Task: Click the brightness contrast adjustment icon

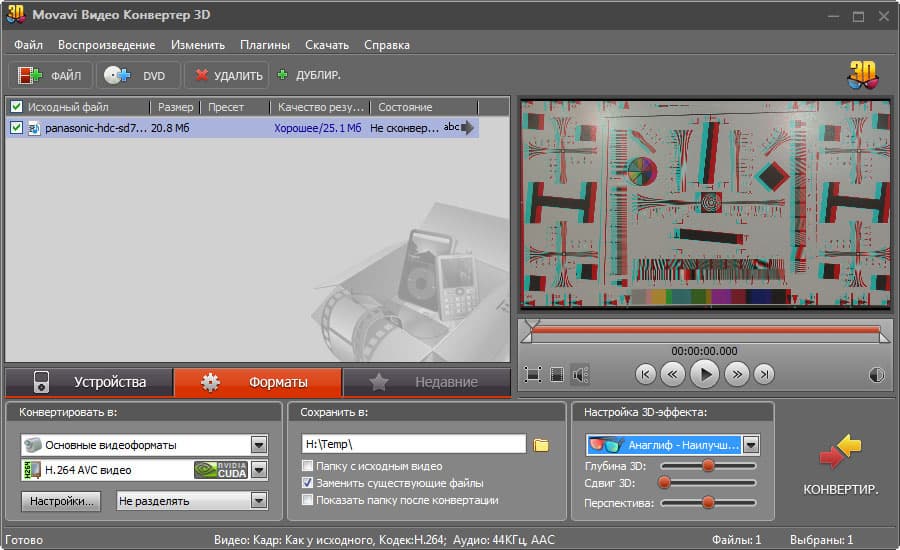Action: click(877, 375)
